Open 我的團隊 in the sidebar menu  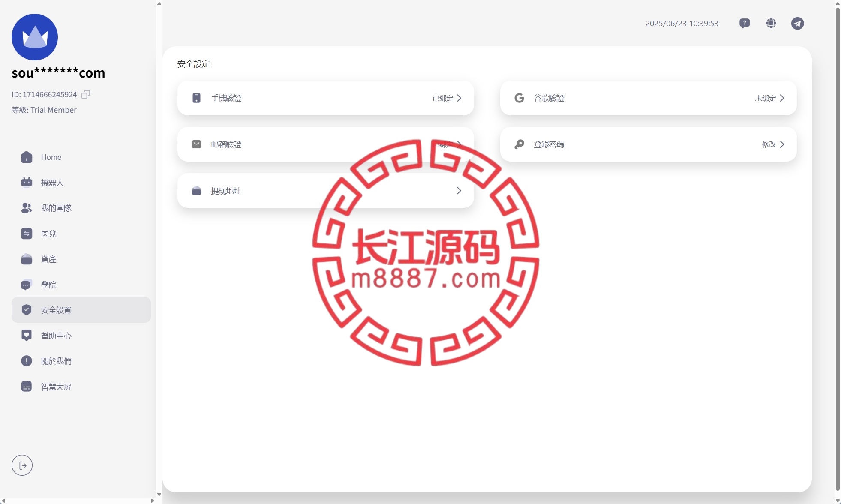81,208
